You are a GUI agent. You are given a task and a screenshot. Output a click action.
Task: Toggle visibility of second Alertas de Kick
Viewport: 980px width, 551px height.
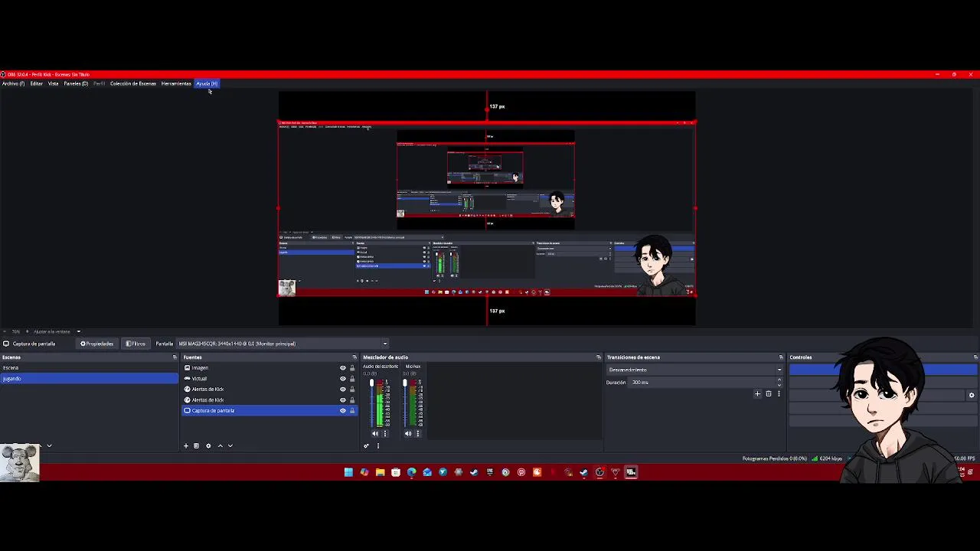(x=343, y=400)
